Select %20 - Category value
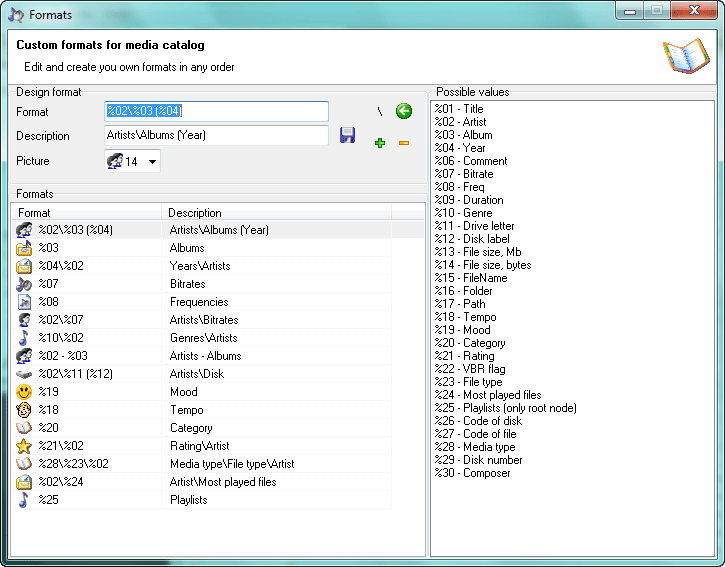The width and height of the screenshot is (725, 567). click(470, 343)
